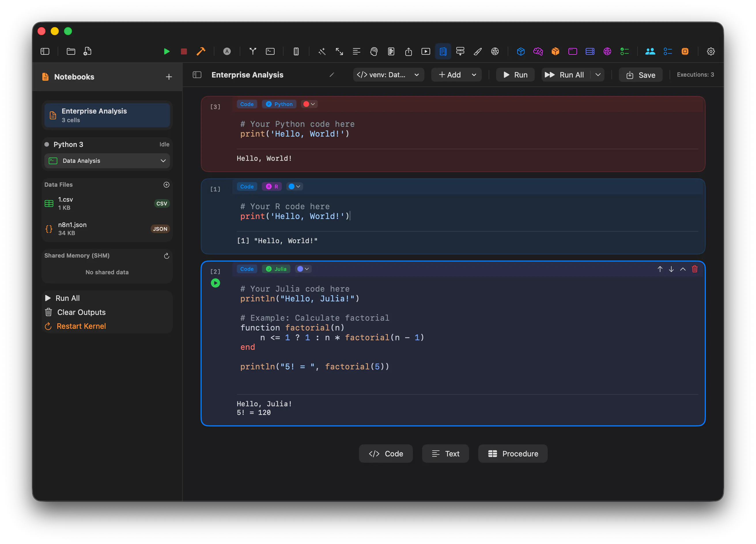756x544 pixels.
Task: Open the Add cell dropdown arrow
Action: pyautogui.click(x=474, y=75)
